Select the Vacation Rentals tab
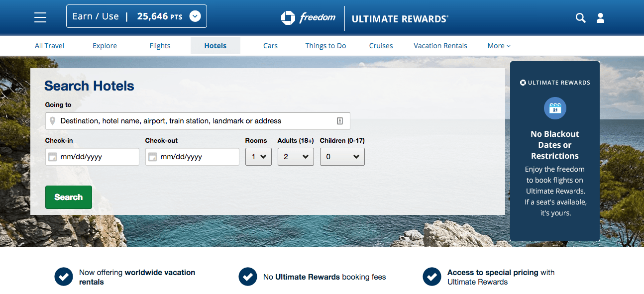The image size is (644, 294). click(x=440, y=45)
